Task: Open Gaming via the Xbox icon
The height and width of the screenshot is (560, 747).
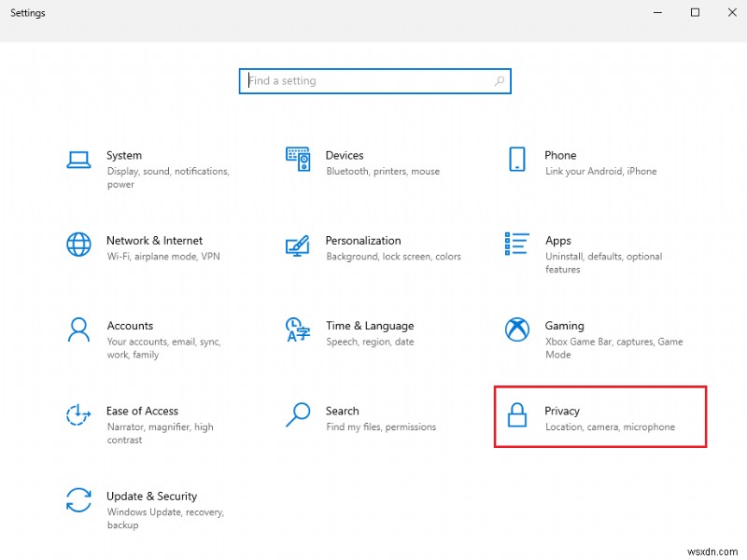Action: point(516,329)
